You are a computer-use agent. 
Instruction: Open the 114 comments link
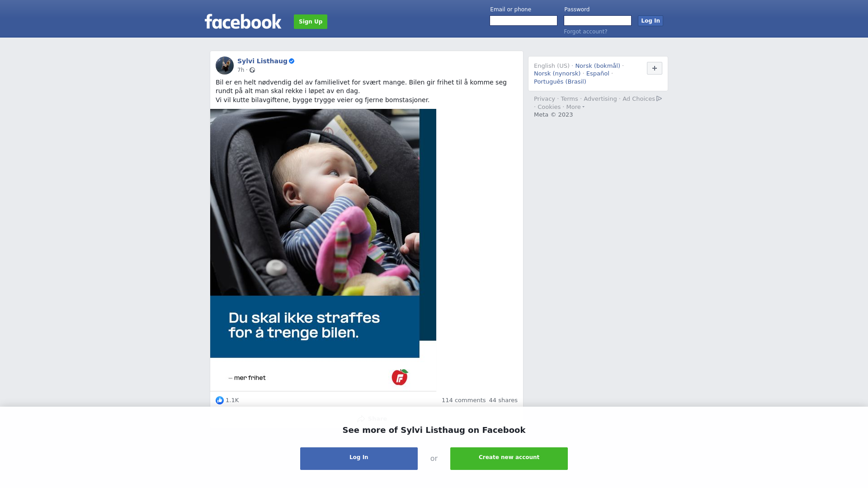click(x=463, y=400)
